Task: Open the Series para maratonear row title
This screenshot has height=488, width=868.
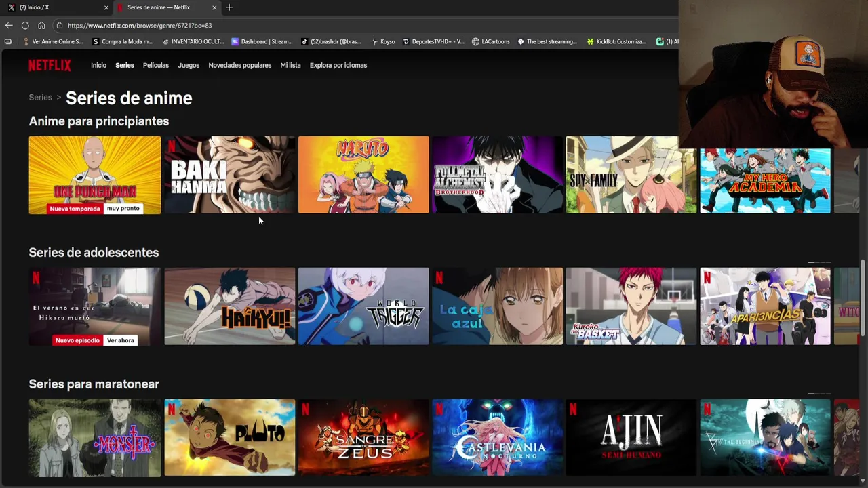Action: tap(94, 384)
